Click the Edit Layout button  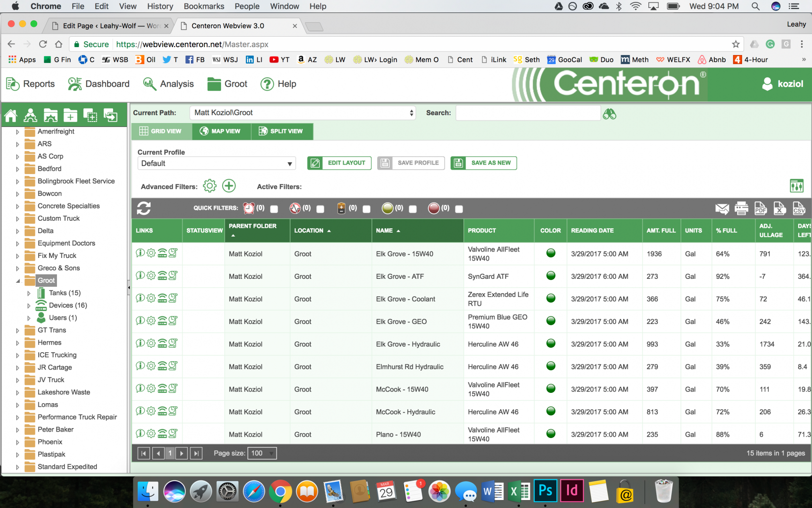coord(339,163)
